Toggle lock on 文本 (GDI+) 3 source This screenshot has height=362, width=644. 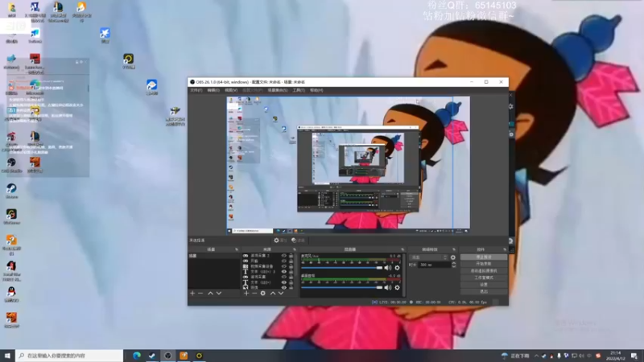[x=291, y=272]
